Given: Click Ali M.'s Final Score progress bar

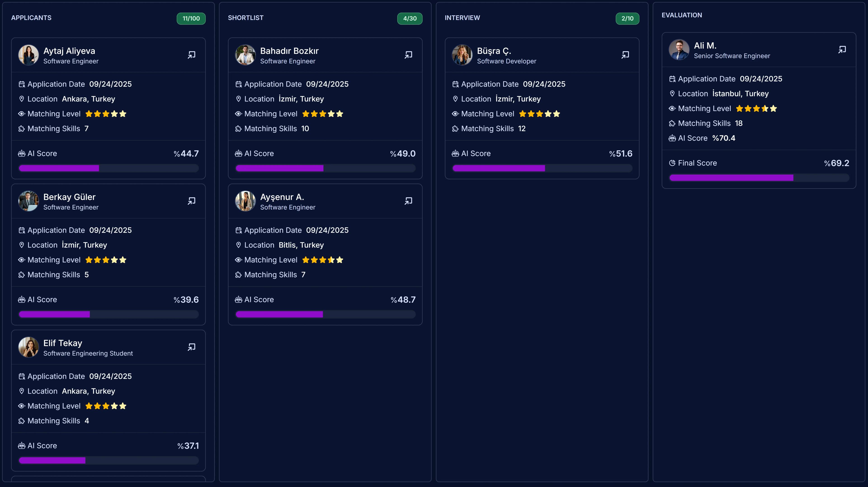Looking at the screenshot, I should 759,178.
